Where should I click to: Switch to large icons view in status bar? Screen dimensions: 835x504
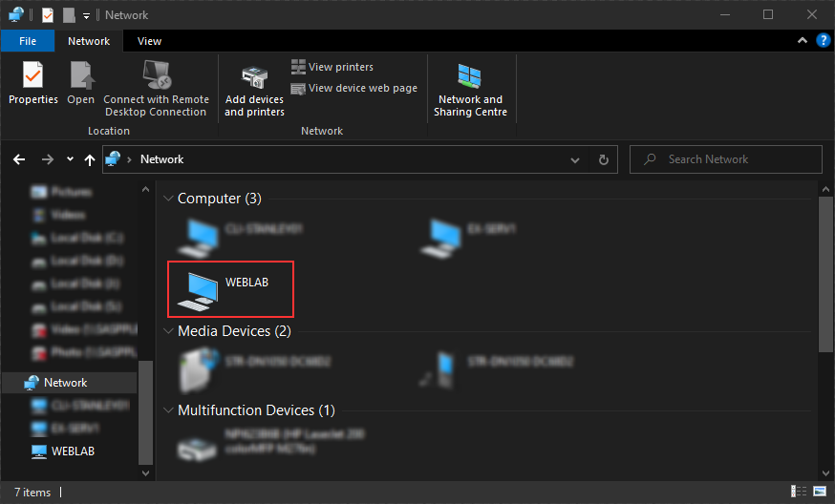(817, 492)
